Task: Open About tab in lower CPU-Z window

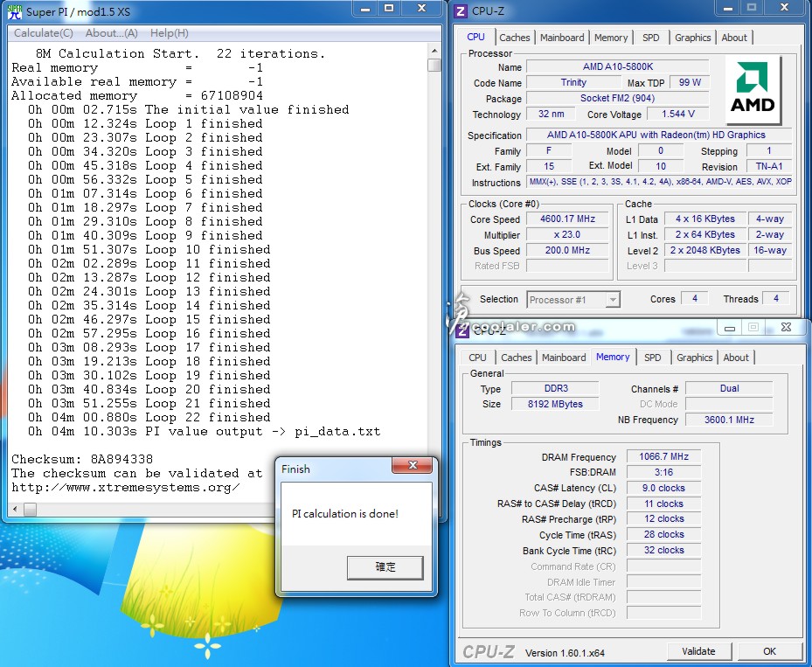Action: (736, 358)
